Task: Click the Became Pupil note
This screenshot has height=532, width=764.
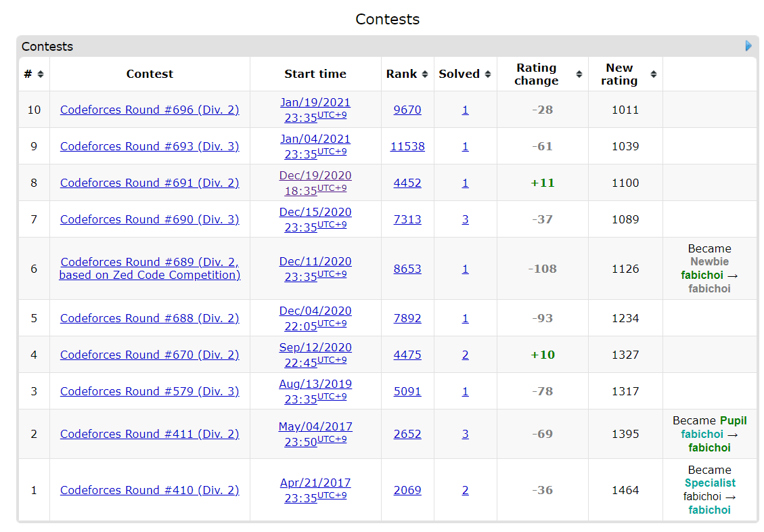Action: (x=709, y=434)
